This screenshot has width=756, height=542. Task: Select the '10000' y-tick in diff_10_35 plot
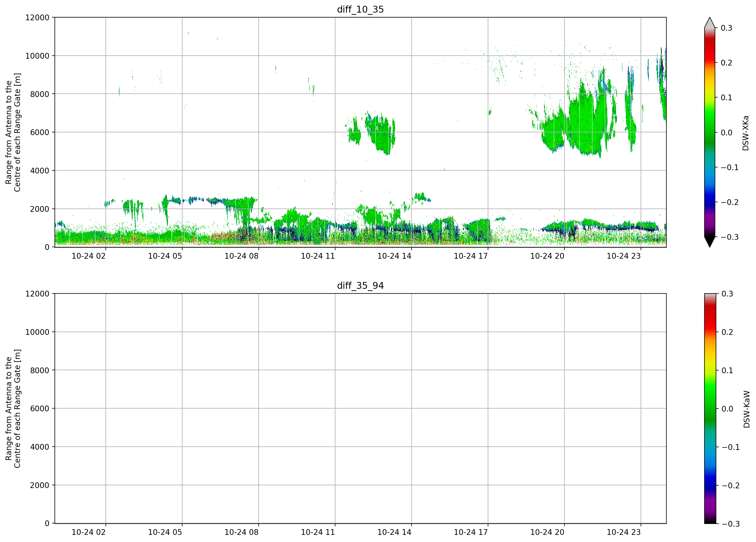pyautogui.click(x=37, y=56)
